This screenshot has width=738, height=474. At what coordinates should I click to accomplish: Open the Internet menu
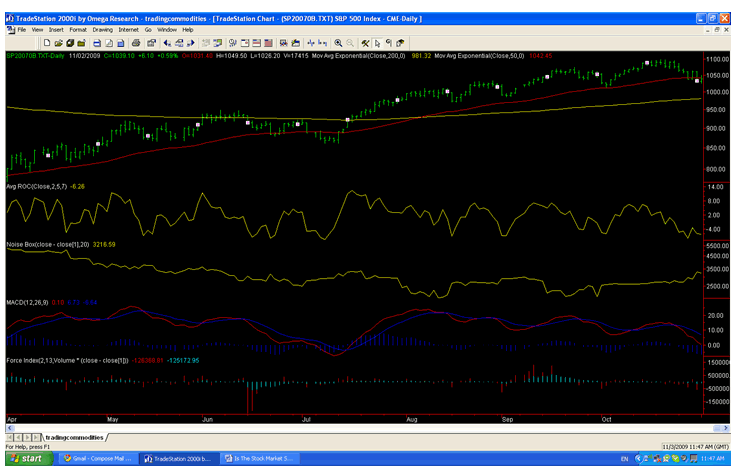(x=128, y=30)
